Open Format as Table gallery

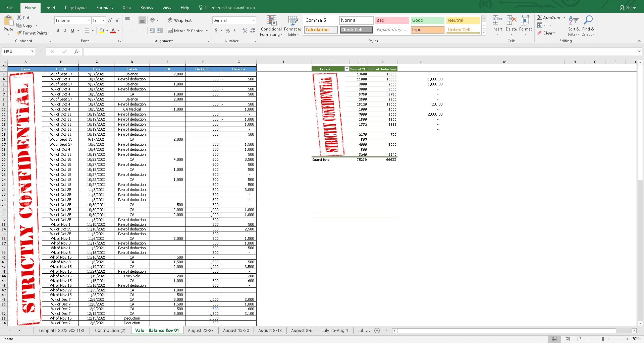tap(293, 26)
